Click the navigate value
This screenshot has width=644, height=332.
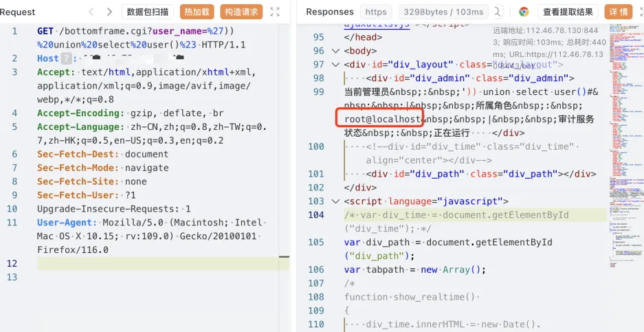[x=146, y=168]
